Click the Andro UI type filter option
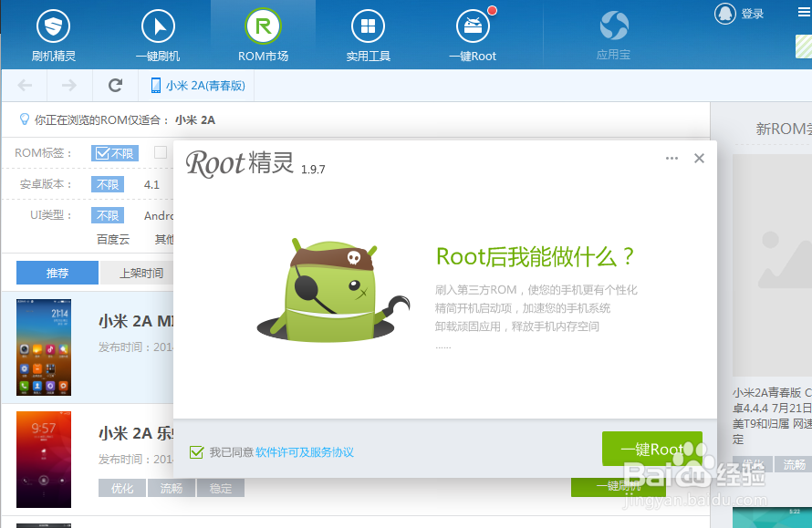The image size is (812, 528). coord(159,215)
